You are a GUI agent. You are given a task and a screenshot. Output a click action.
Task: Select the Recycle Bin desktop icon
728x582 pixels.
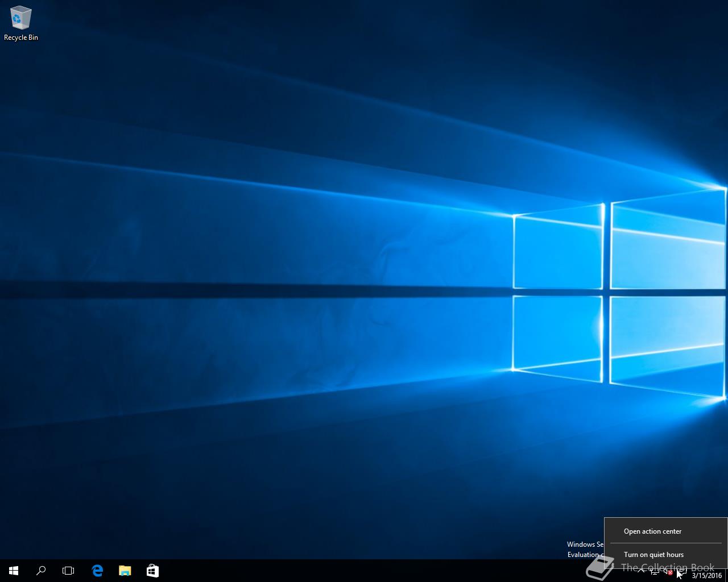pos(21,23)
